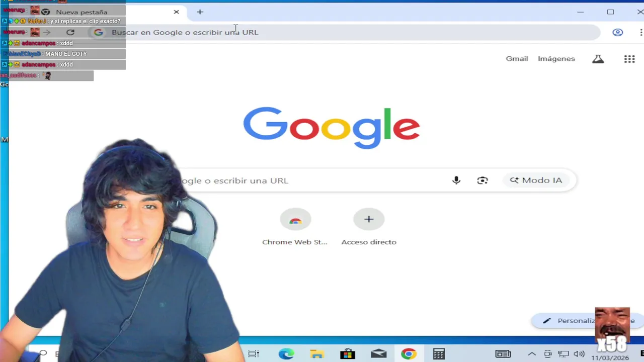Open the Gmail link
The height and width of the screenshot is (362, 644).
[517, 58]
